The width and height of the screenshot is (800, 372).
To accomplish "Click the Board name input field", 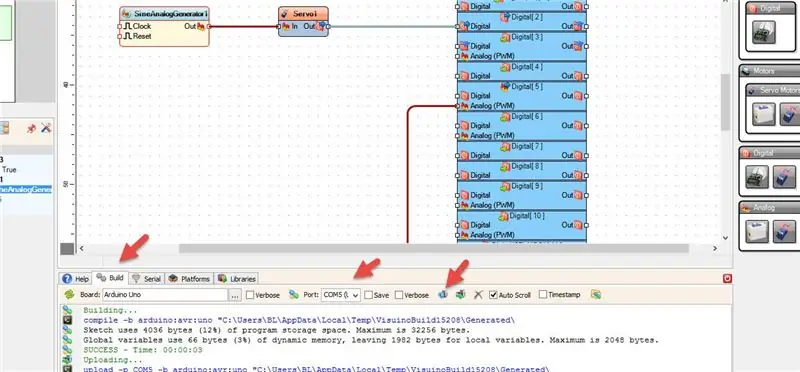I will click(165, 295).
